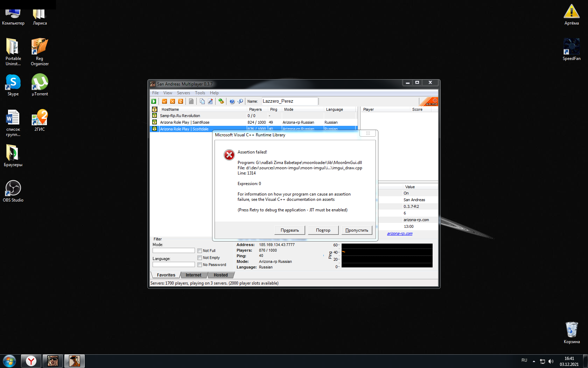
Task: Click the Пропустить (Ignore) button
Action: tap(356, 230)
